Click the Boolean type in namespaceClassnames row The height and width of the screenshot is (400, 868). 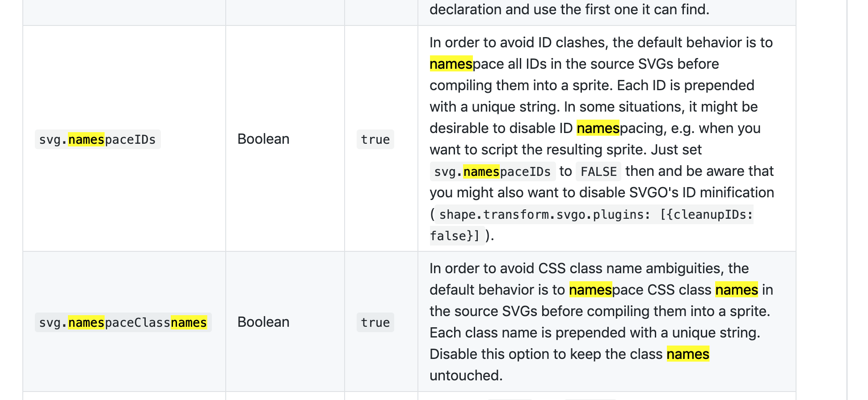point(263,322)
